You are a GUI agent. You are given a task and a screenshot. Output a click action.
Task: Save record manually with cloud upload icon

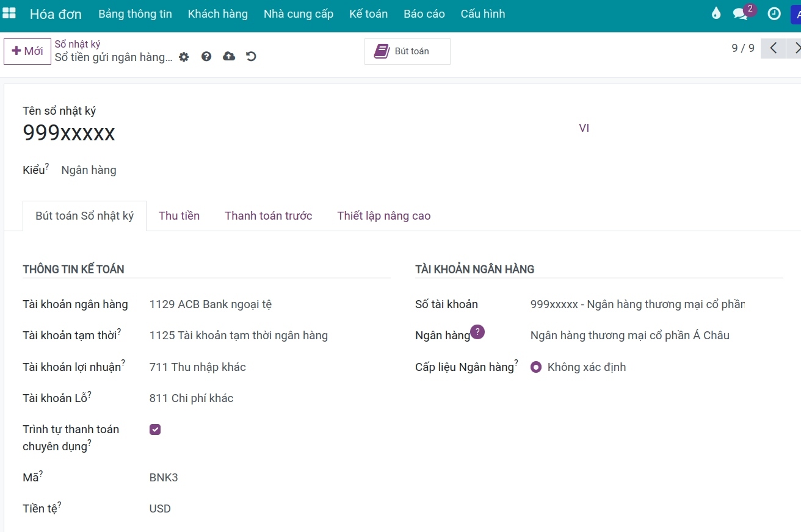point(229,57)
